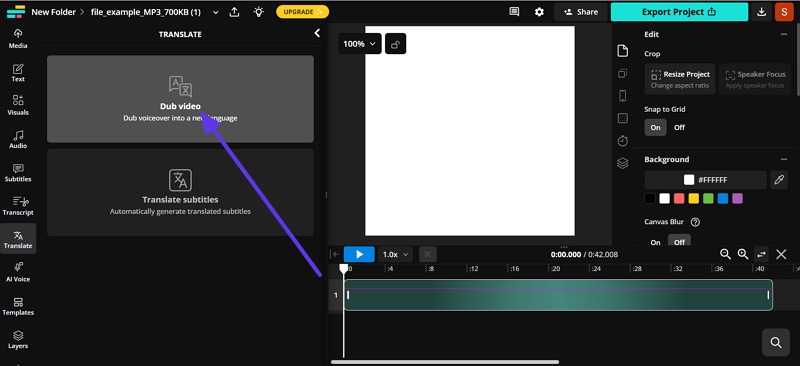Collapse the Edit section
This screenshot has height=366, width=800.
(784, 34)
